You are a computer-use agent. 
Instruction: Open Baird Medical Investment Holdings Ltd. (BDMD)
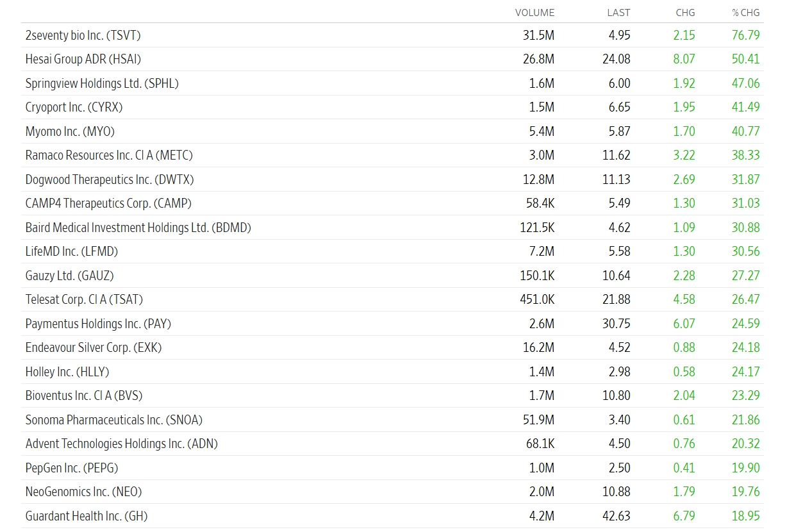pyautogui.click(x=138, y=228)
